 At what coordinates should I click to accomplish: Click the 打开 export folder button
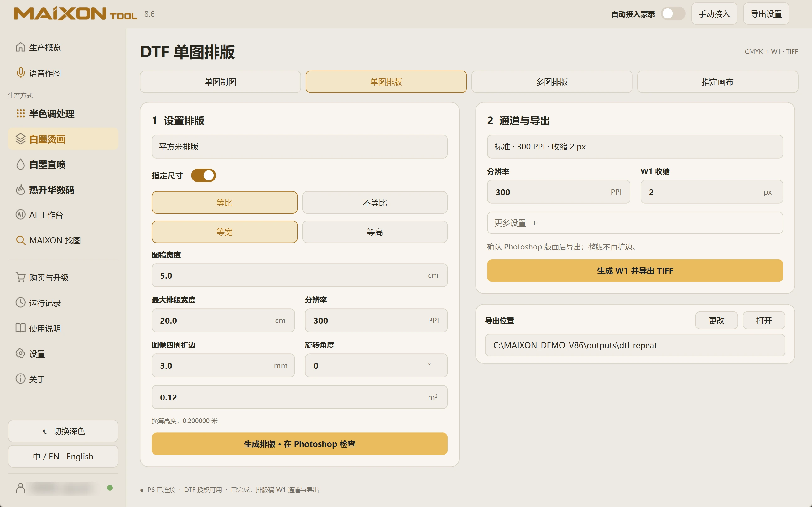point(764,320)
